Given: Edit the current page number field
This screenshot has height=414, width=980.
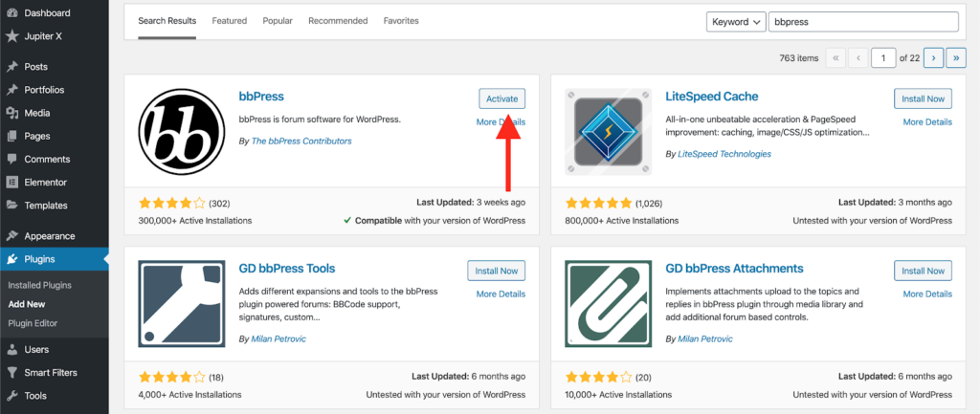Looking at the screenshot, I should 883,57.
